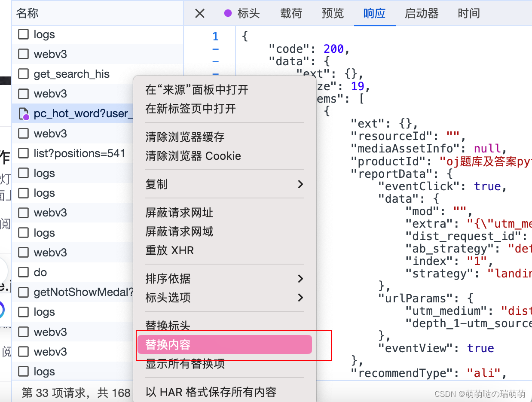
Task: Click the "code": 200 line in response
Action: coord(309,49)
